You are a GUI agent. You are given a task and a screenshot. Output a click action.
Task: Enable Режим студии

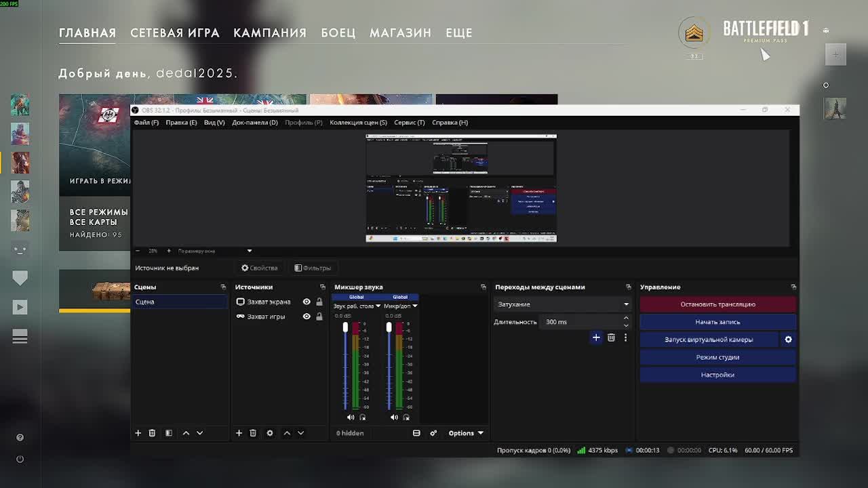pyautogui.click(x=717, y=357)
